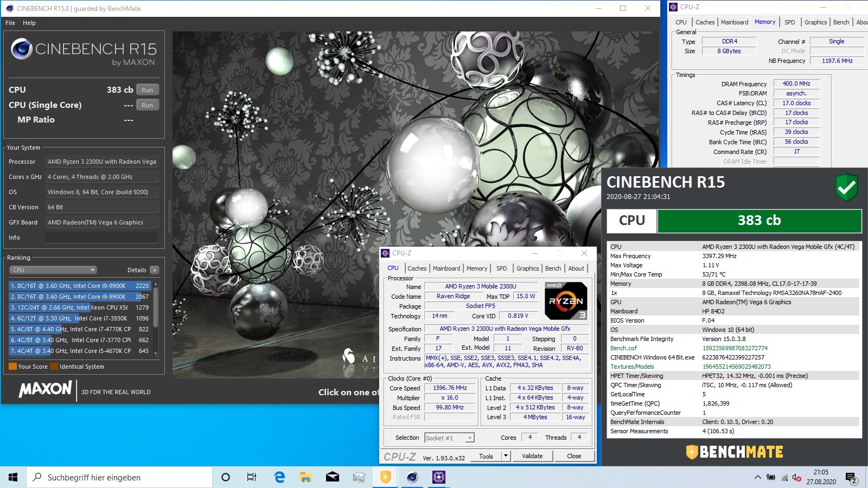Open the Tools dropdown arrow
868x488 pixels.
(x=506, y=456)
